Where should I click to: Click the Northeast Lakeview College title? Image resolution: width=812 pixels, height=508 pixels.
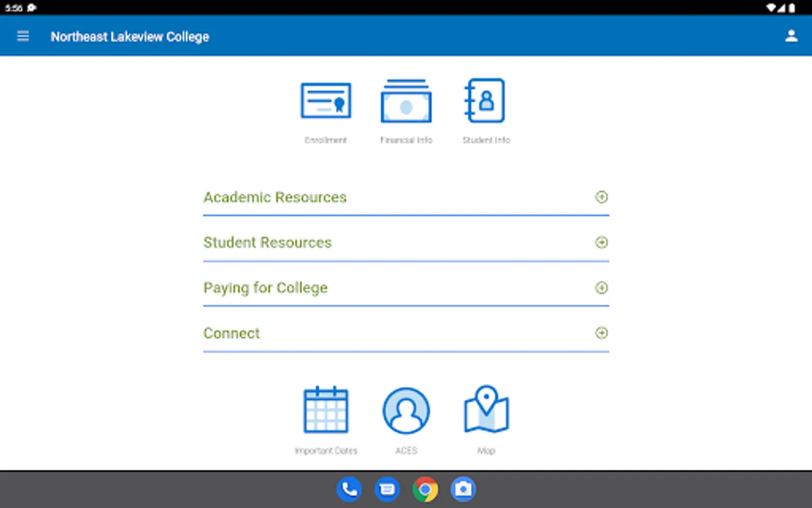click(x=130, y=37)
